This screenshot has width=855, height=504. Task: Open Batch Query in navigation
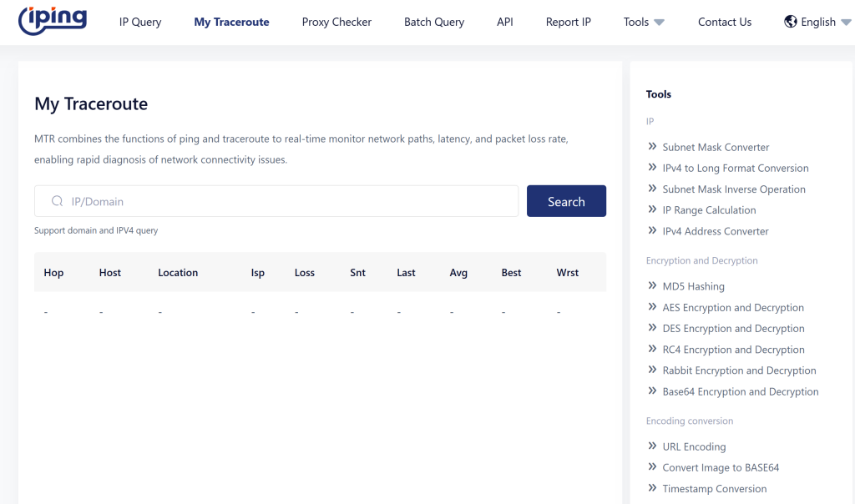(x=434, y=23)
